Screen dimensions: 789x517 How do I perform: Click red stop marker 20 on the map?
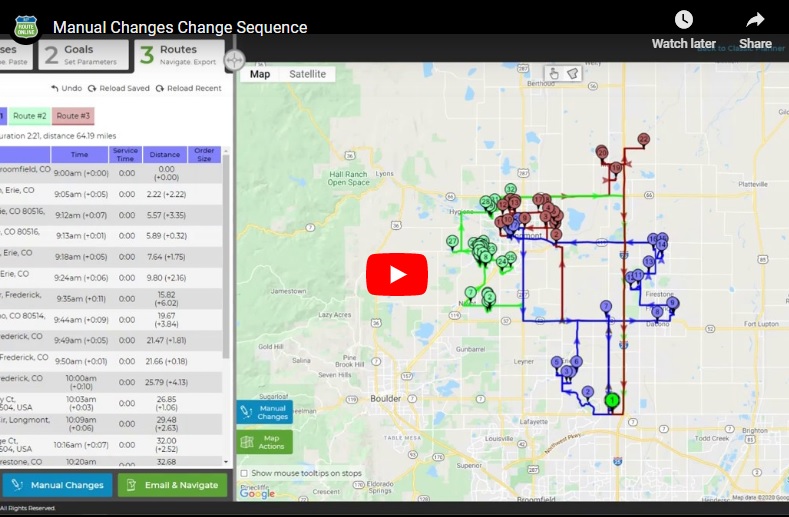point(602,153)
